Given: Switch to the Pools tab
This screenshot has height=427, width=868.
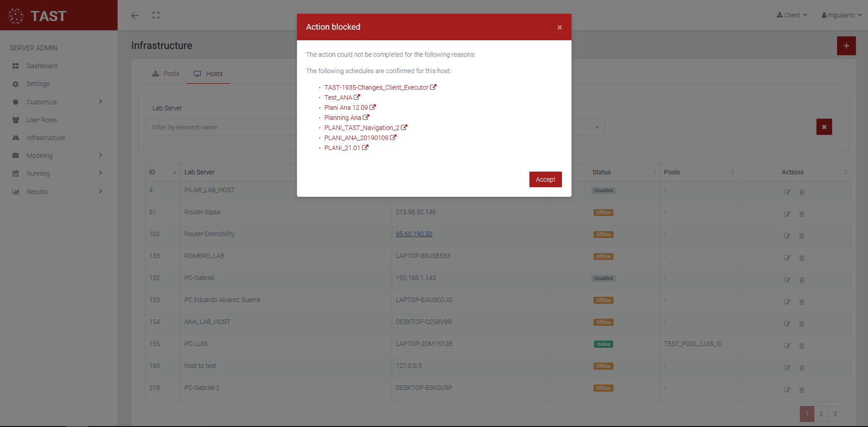Looking at the screenshot, I should 166,74.
